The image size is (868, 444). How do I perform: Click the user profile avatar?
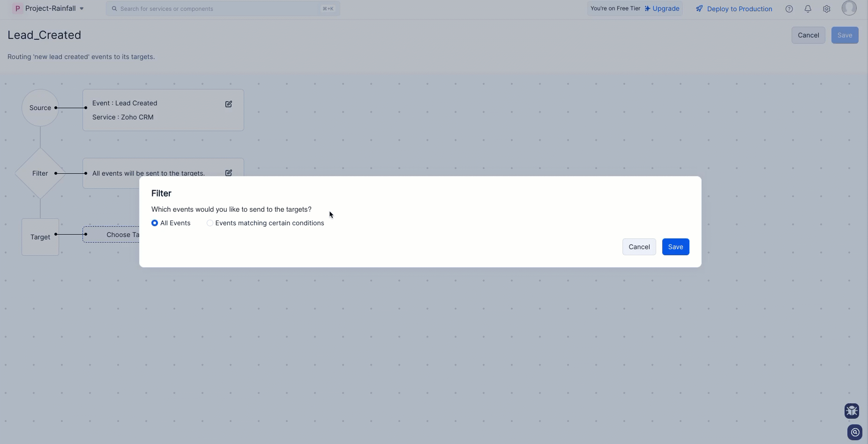[849, 8]
